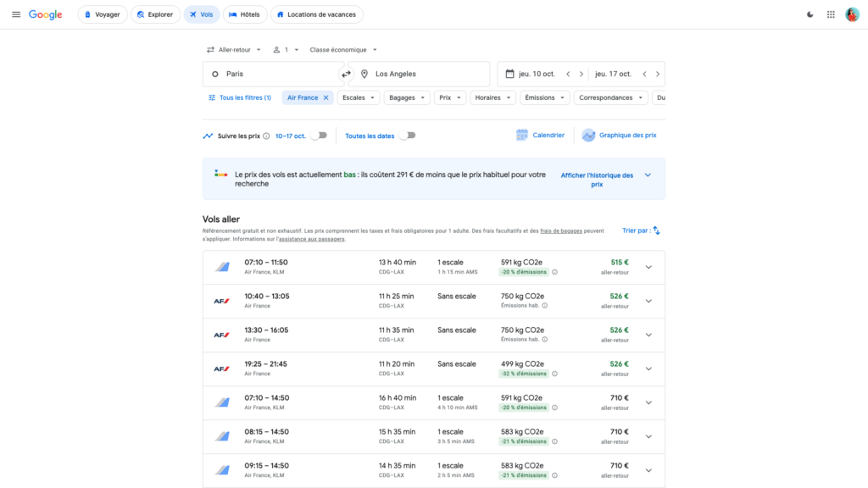Click the Google logo
This screenshot has height=488, width=868.
point(46,14)
